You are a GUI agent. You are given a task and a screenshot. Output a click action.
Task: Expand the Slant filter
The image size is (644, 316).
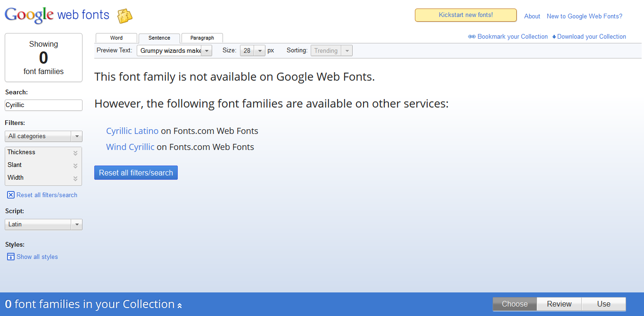click(x=75, y=166)
